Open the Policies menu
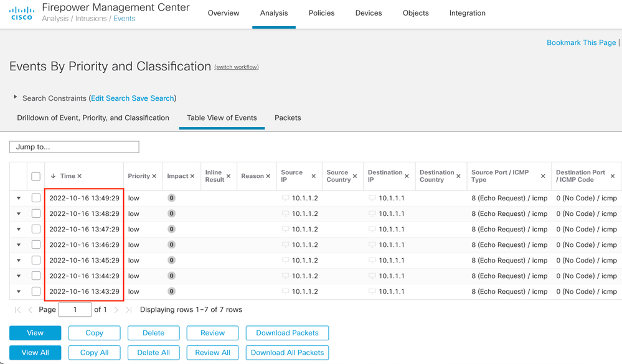 click(x=321, y=13)
